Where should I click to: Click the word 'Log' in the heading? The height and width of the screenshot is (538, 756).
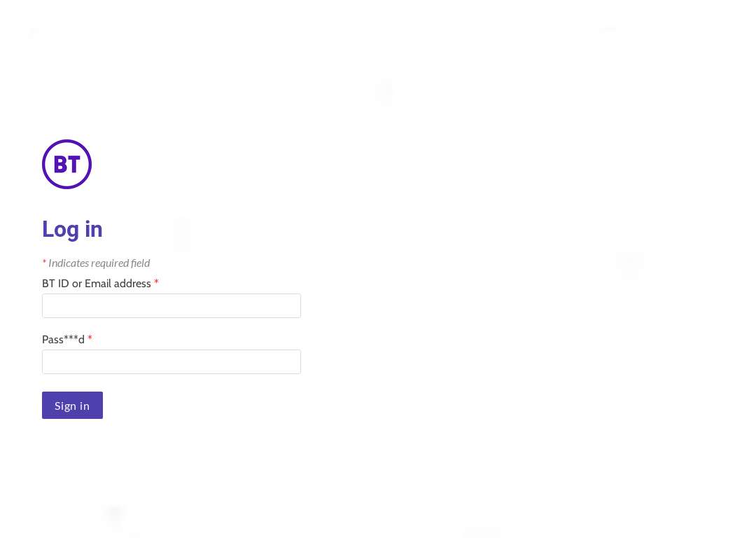click(60, 230)
